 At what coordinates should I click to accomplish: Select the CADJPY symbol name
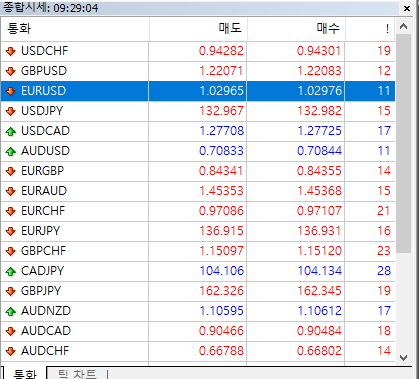[x=42, y=271]
